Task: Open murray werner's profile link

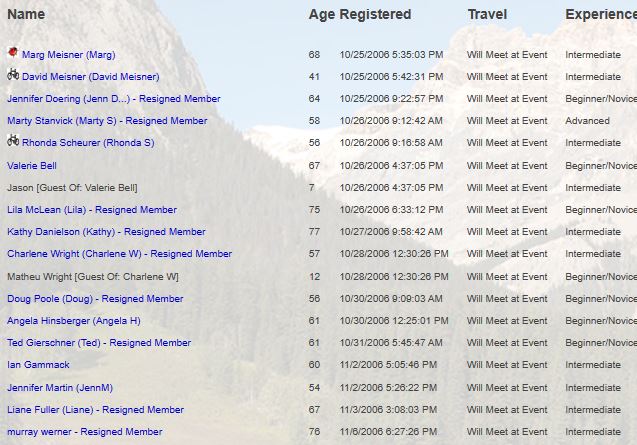Action: tap(84, 432)
